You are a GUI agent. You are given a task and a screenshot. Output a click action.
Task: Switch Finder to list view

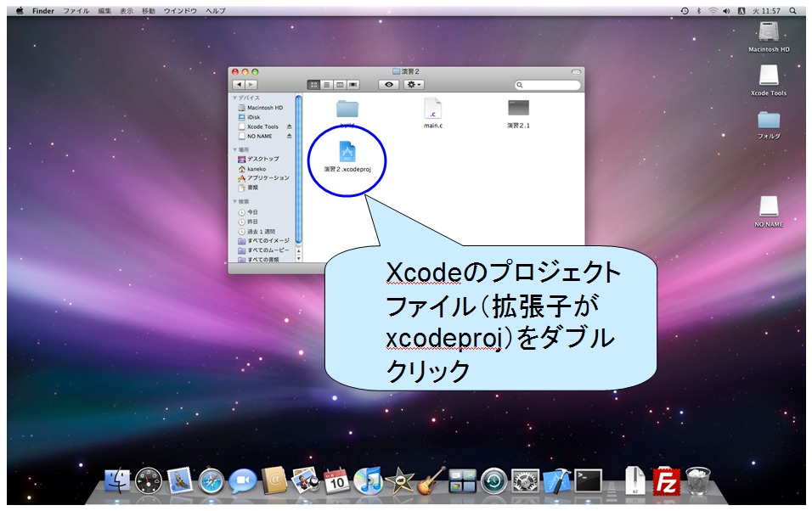[327, 84]
